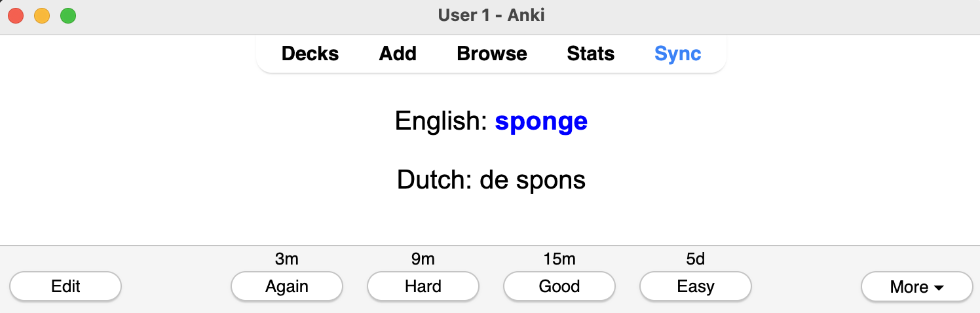The width and height of the screenshot is (980, 313).
Task: Expand the More dropdown menu
Action: [x=917, y=287]
